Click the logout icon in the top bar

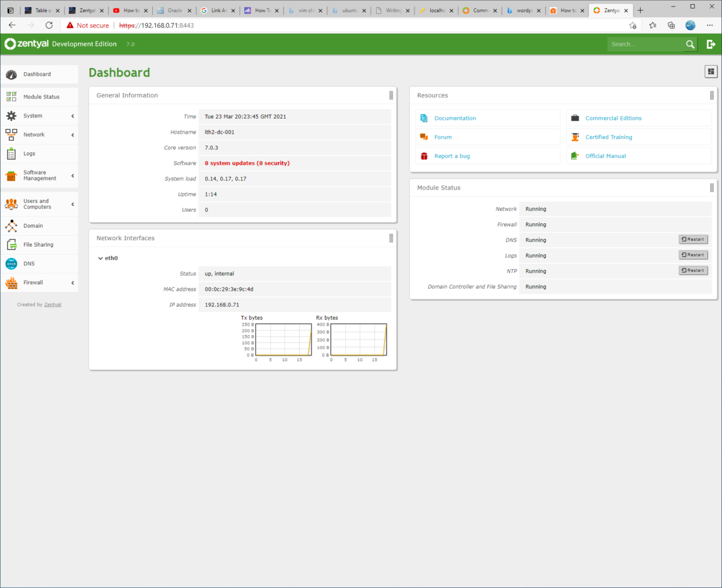[x=711, y=44]
